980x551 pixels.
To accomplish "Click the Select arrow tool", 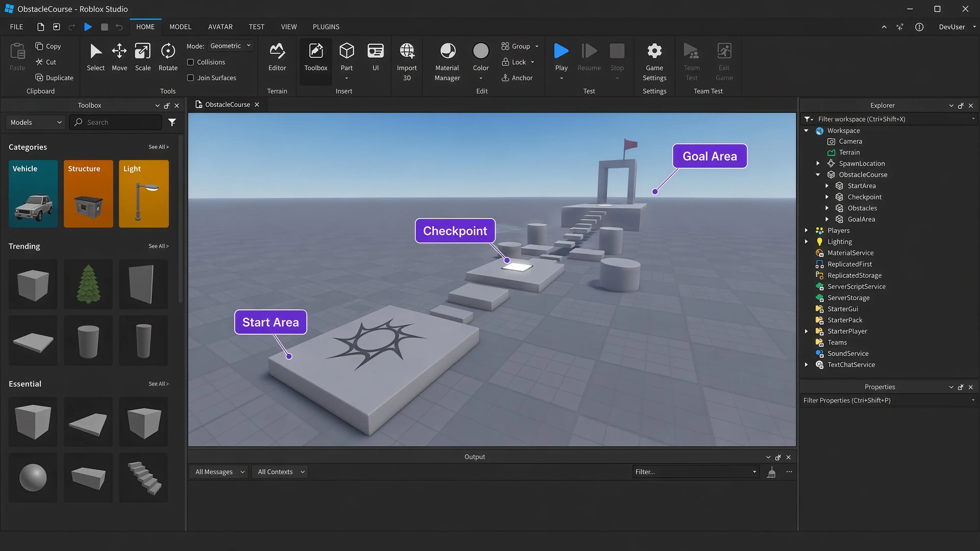I will point(95,57).
